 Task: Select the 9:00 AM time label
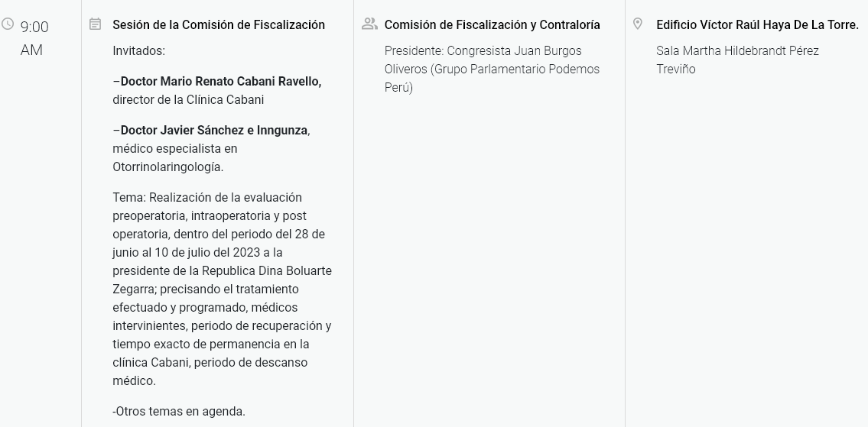[x=34, y=38]
